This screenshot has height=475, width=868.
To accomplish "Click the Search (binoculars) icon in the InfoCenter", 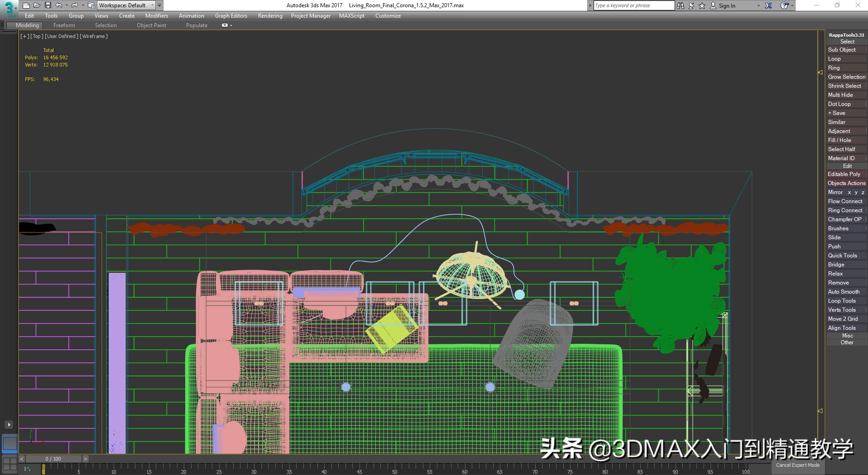I will click(x=681, y=5).
